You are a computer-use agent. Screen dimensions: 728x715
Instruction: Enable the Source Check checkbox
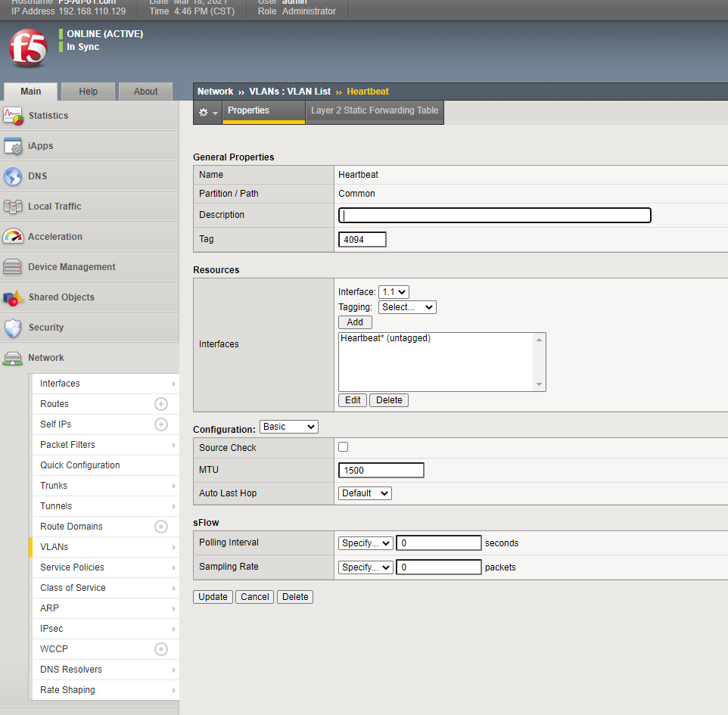tap(344, 447)
